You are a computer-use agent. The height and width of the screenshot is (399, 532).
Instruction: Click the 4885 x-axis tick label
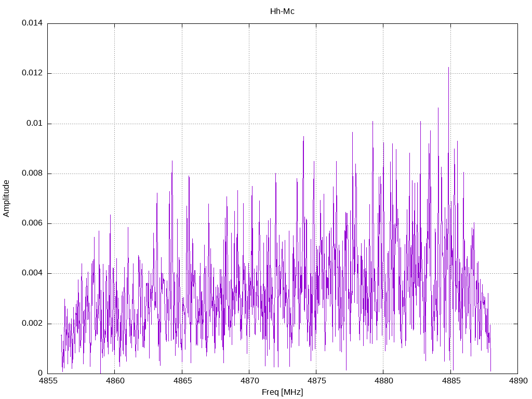pyautogui.click(x=450, y=381)
